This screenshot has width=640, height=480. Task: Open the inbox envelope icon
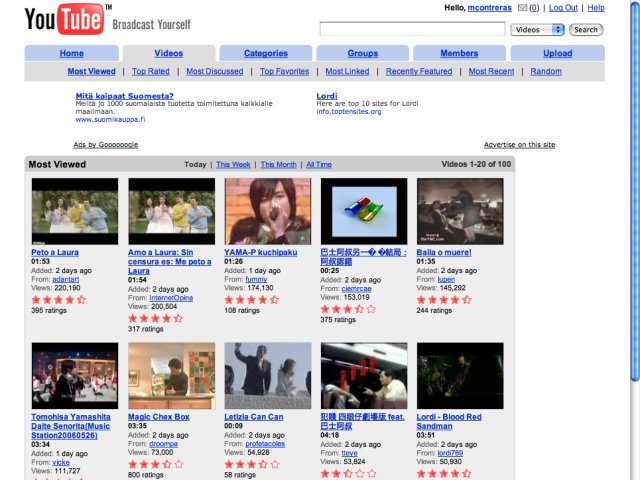pyautogui.click(x=521, y=8)
